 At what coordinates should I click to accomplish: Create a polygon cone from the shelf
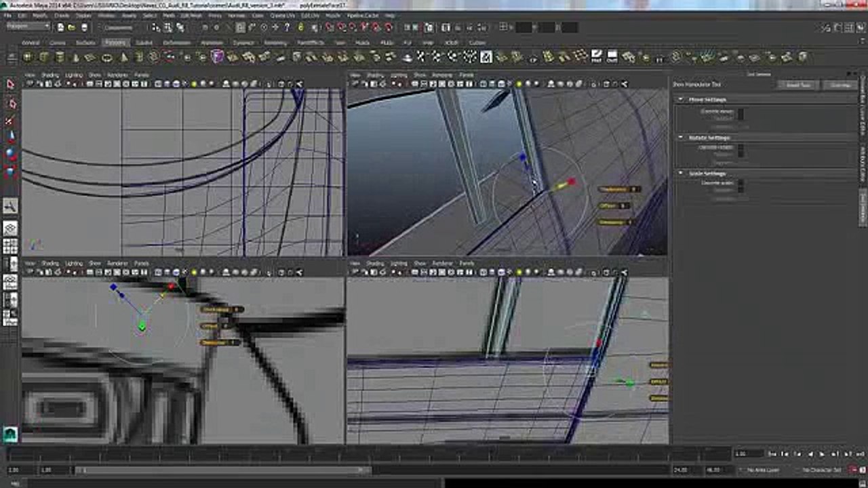pos(76,58)
